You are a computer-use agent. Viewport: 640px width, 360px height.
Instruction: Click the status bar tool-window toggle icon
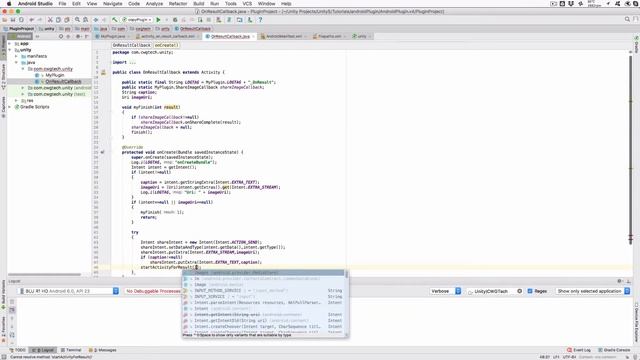click(3, 357)
